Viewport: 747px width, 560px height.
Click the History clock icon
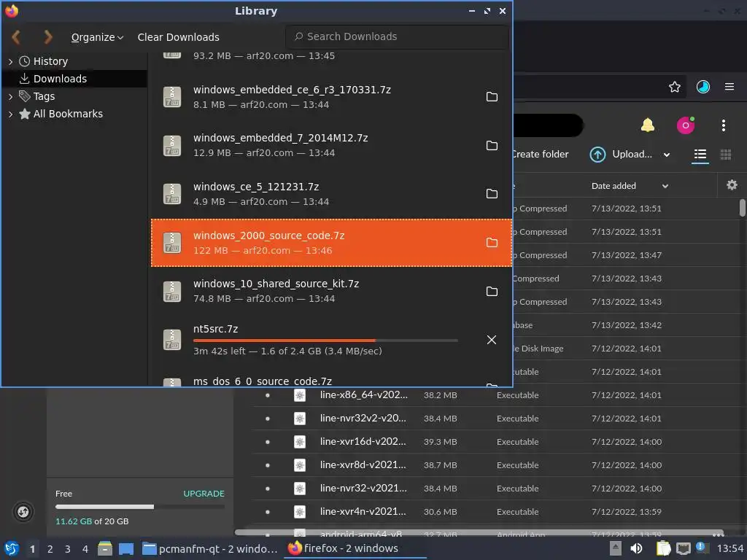(x=24, y=61)
